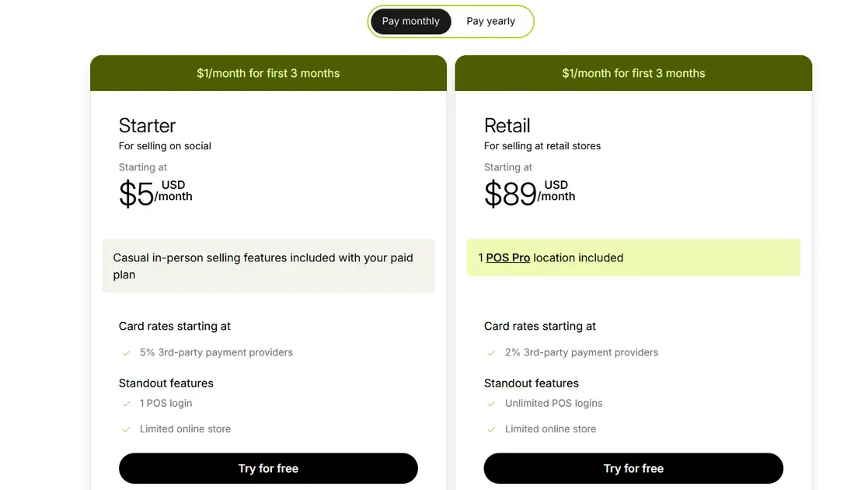The image size is (868, 490).
Task: Click the checkmark next to 1 POS login
Action: coord(126,404)
